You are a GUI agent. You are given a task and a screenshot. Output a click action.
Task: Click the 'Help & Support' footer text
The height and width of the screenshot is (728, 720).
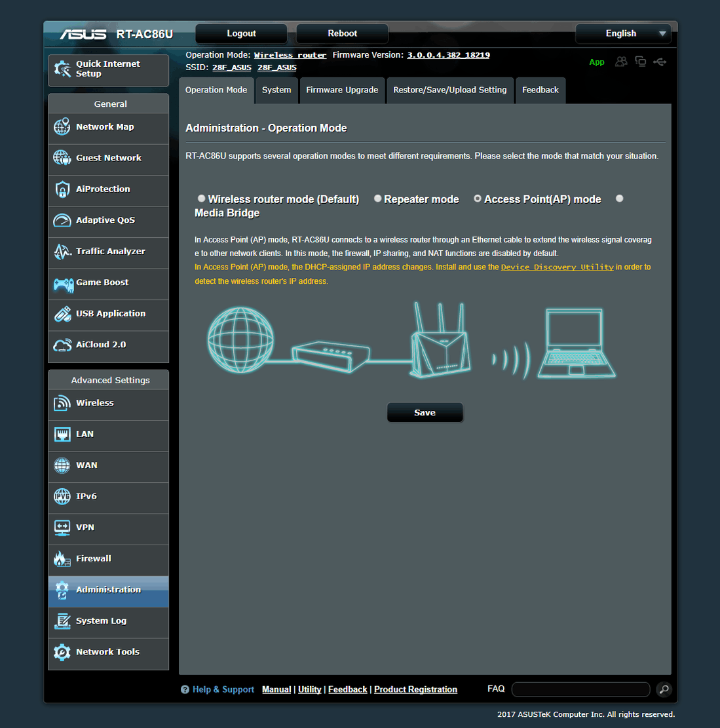click(x=223, y=689)
